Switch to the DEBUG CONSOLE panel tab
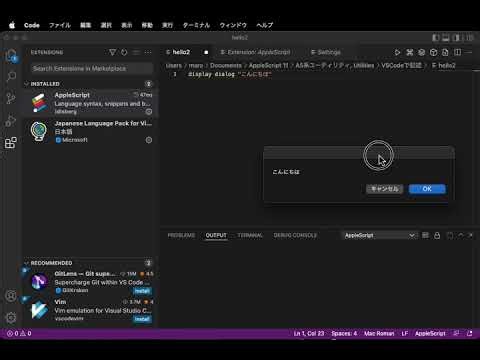This screenshot has width=480, height=360. pyautogui.click(x=295, y=235)
